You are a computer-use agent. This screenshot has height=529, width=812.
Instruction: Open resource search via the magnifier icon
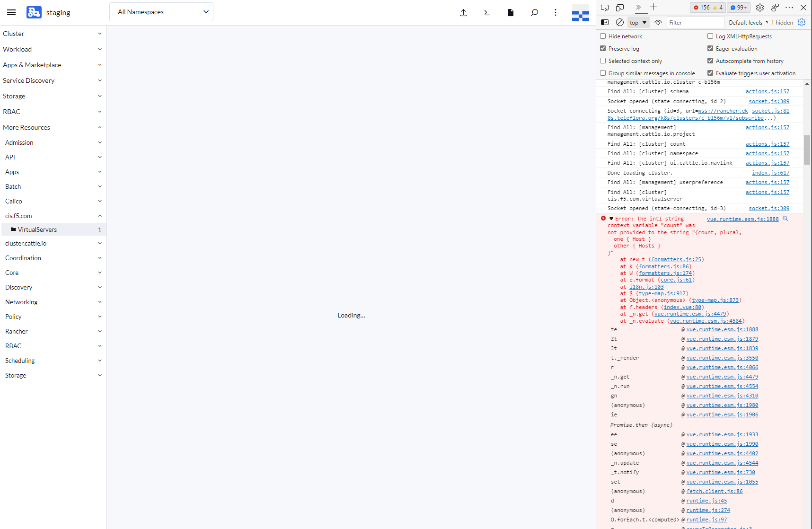pyautogui.click(x=534, y=13)
